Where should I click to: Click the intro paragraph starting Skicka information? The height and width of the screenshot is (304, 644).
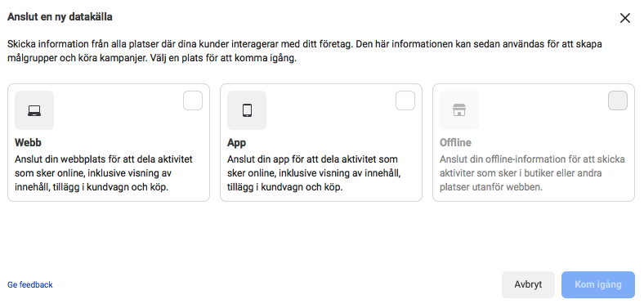coord(305,51)
